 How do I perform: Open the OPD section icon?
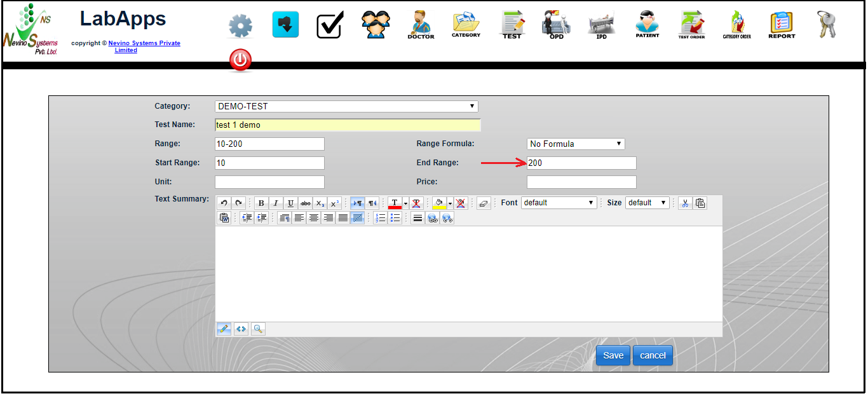[x=556, y=25]
